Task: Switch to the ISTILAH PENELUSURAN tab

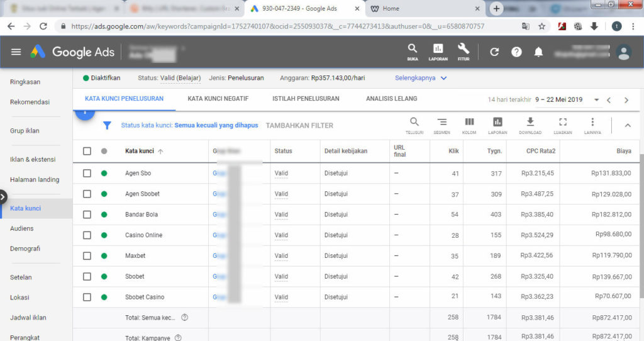Action: pos(306,99)
